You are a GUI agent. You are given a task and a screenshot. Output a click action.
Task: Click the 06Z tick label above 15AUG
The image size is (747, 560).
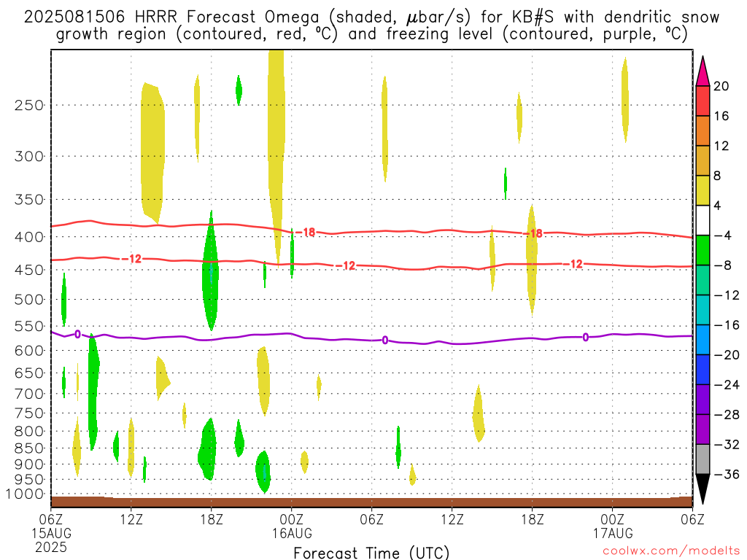tap(51, 519)
